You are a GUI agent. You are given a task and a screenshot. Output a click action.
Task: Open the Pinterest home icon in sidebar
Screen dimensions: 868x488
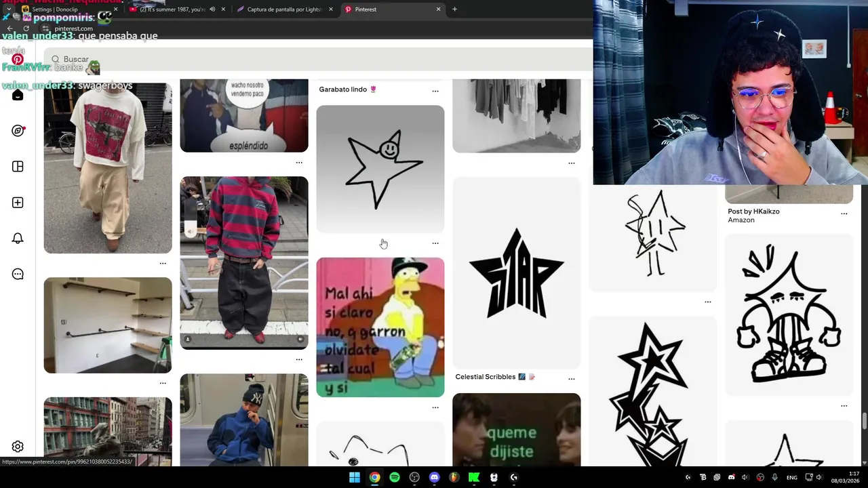pyautogui.click(x=18, y=95)
